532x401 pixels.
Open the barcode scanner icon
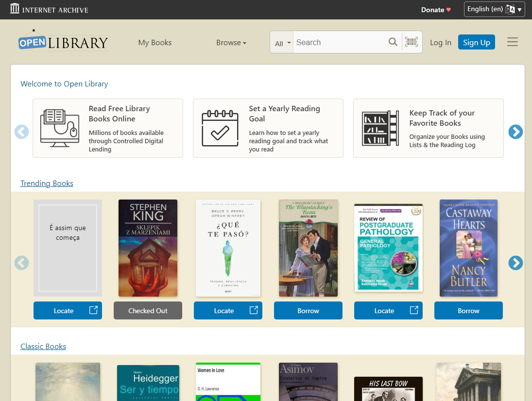point(411,42)
